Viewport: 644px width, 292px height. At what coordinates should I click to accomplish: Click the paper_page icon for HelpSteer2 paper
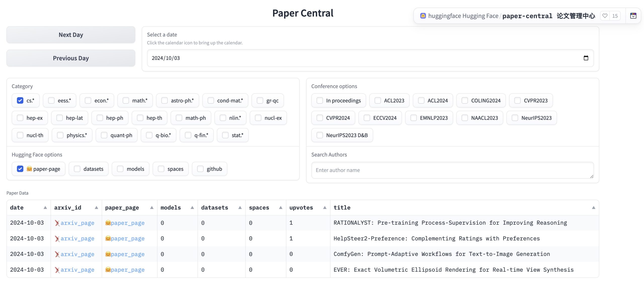[125, 238]
